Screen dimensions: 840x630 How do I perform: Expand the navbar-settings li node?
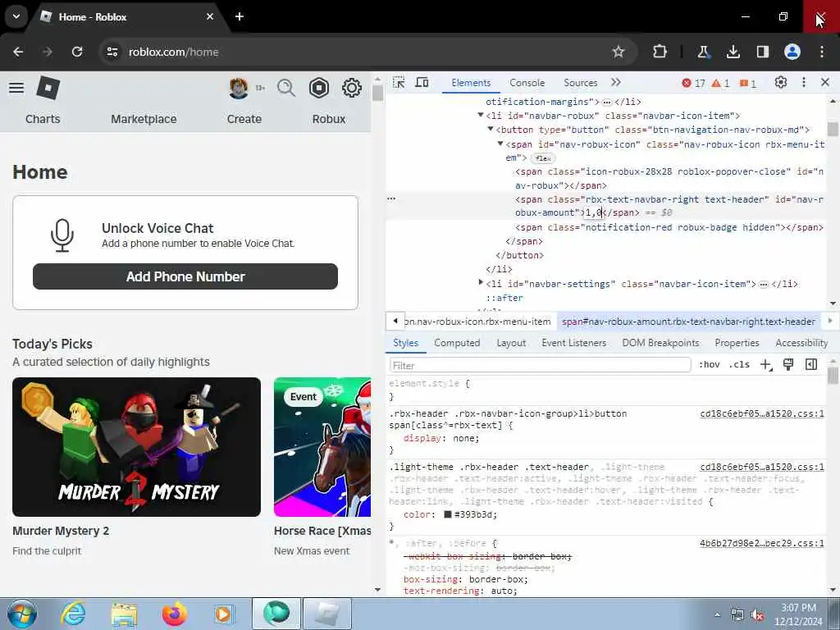click(x=481, y=282)
